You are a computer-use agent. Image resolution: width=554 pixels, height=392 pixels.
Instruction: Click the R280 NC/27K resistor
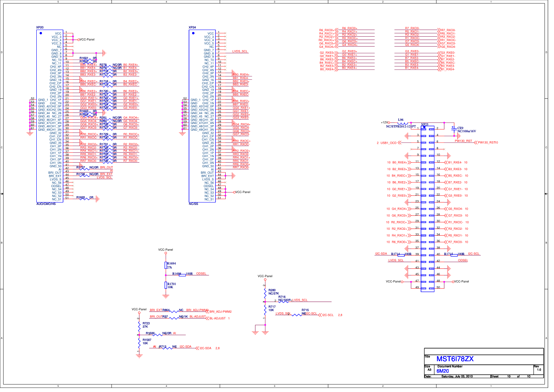pyautogui.click(x=265, y=293)
